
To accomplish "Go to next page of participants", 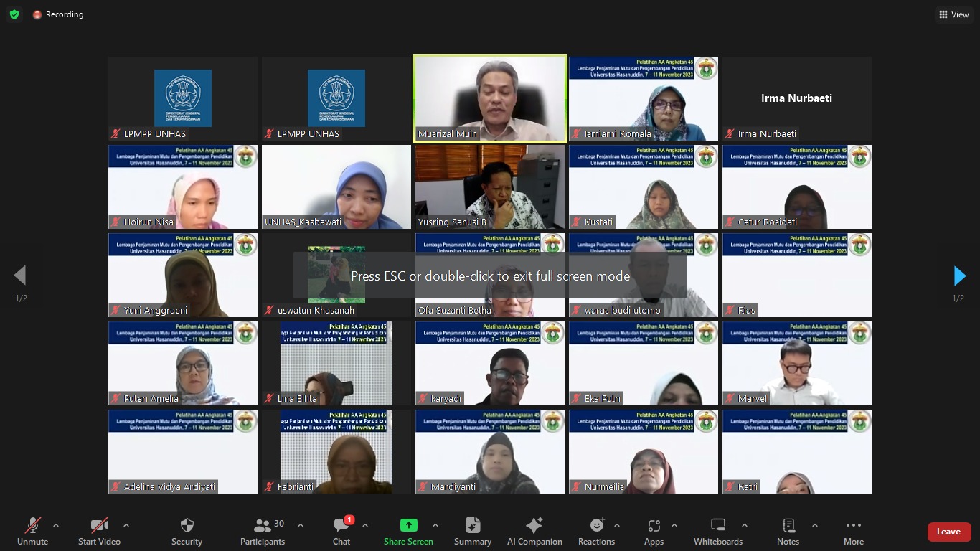I will [x=959, y=276].
